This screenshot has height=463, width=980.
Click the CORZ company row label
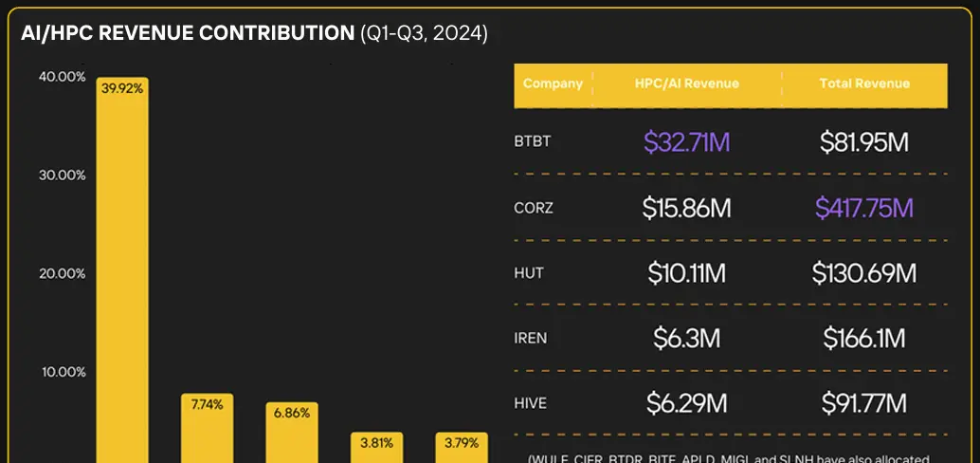534,208
